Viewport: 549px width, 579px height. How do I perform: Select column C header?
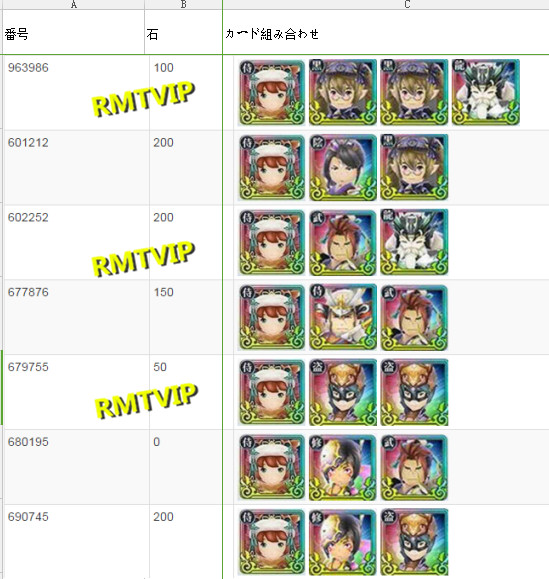click(x=386, y=4)
